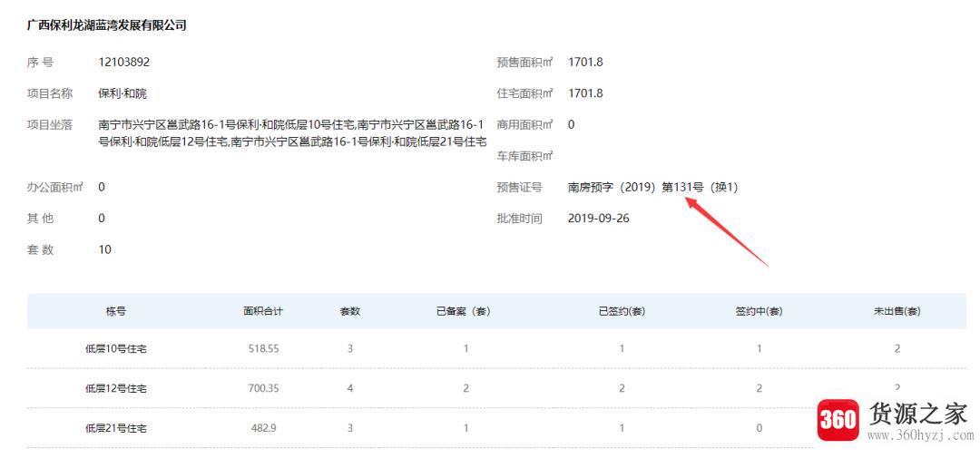980x468 pixels.
Task: Click 未出售 value 2 in 低层10号住宅 row
Action: [x=897, y=348]
